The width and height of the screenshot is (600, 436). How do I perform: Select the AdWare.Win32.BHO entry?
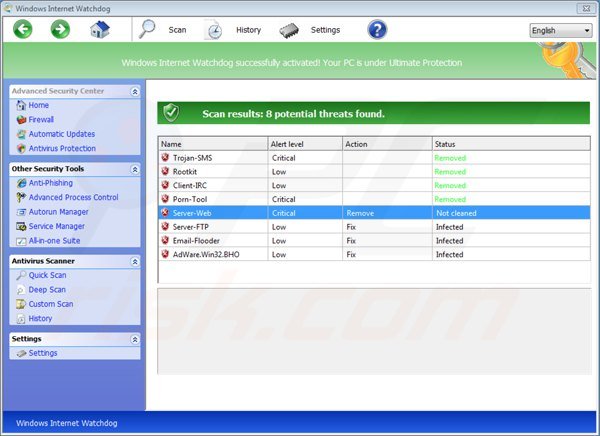point(206,255)
